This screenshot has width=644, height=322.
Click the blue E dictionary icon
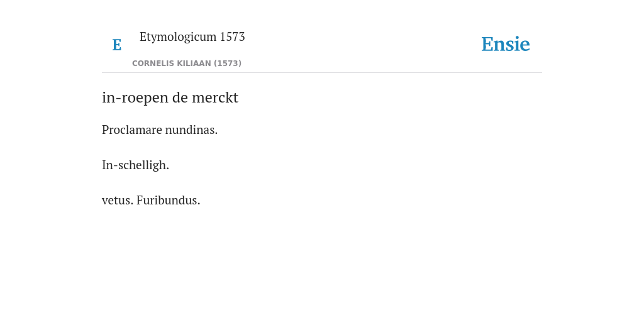coord(116,45)
